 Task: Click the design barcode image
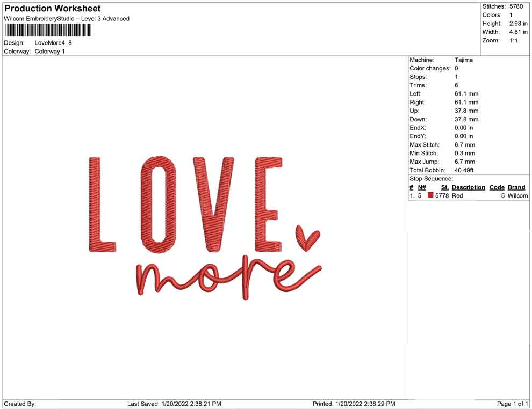click(x=47, y=31)
